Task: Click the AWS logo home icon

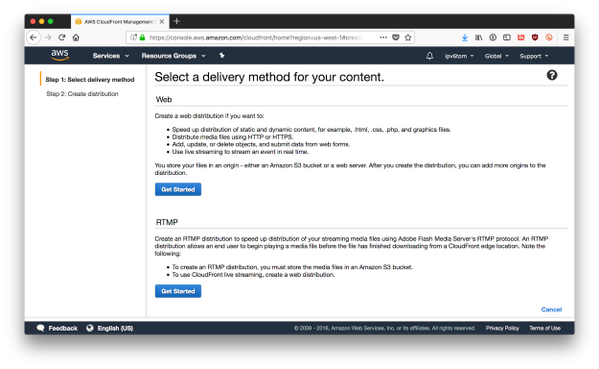Action: (x=60, y=55)
